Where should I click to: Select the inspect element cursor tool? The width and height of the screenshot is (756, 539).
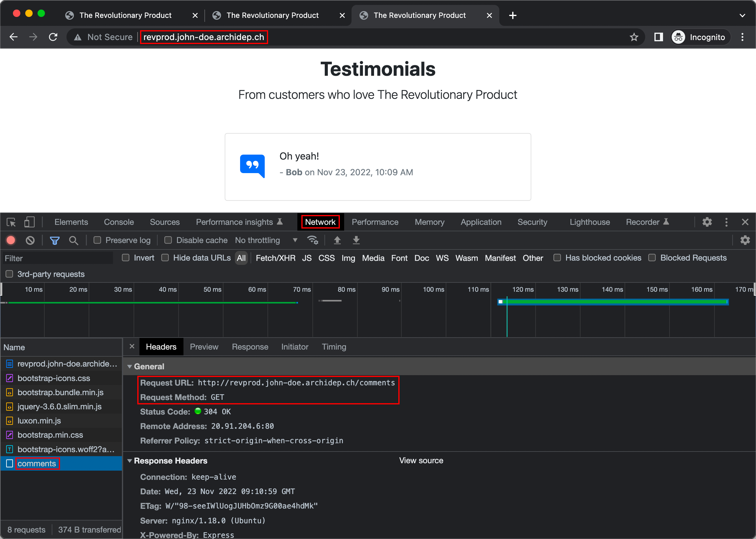[x=11, y=222]
